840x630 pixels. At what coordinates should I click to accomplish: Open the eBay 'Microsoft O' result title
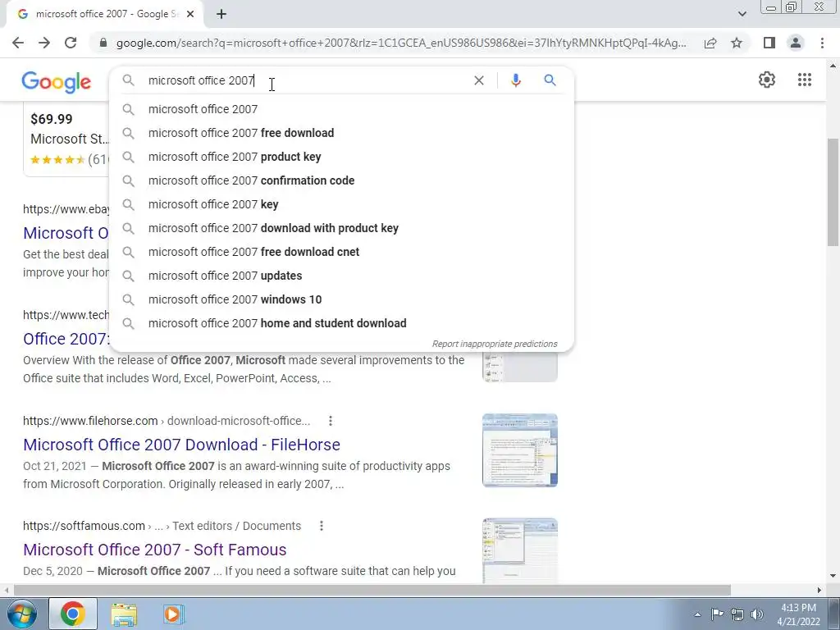click(66, 233)
